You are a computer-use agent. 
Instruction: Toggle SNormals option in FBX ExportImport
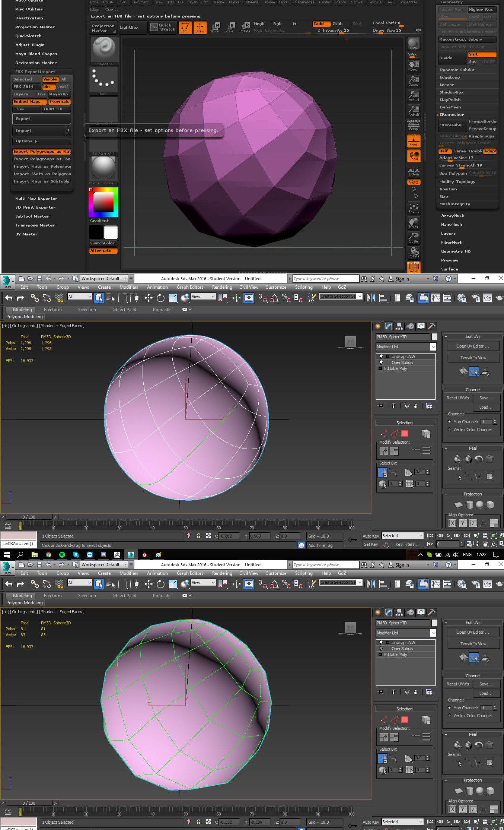(x=59, y=102)
